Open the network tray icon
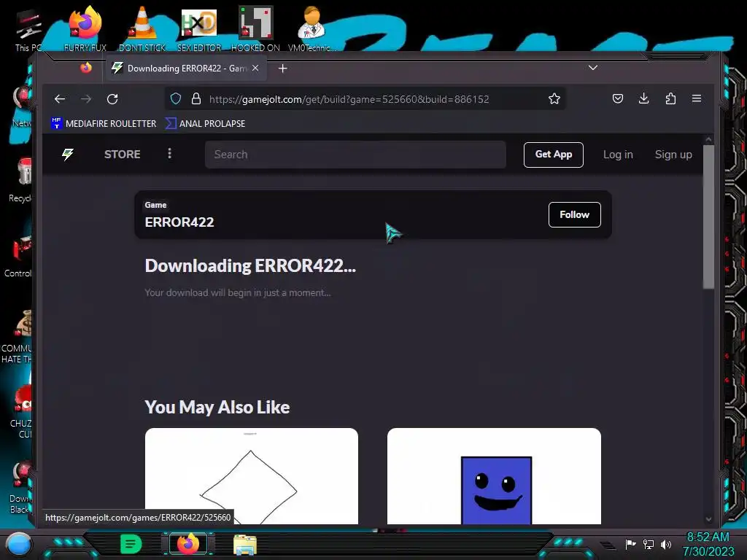Image resolution: width=747 pixels, height=560 pixels. tap(649, 544)
